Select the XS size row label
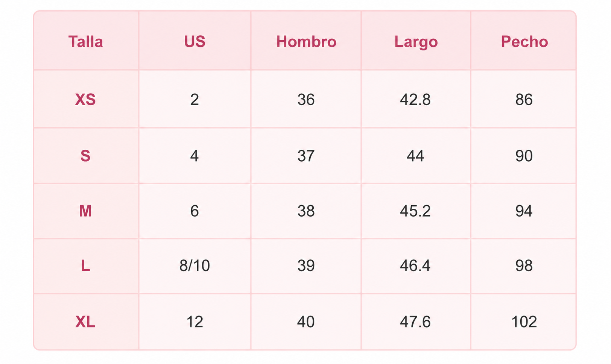Screen dimensions: 611x364 coord(85,100)
